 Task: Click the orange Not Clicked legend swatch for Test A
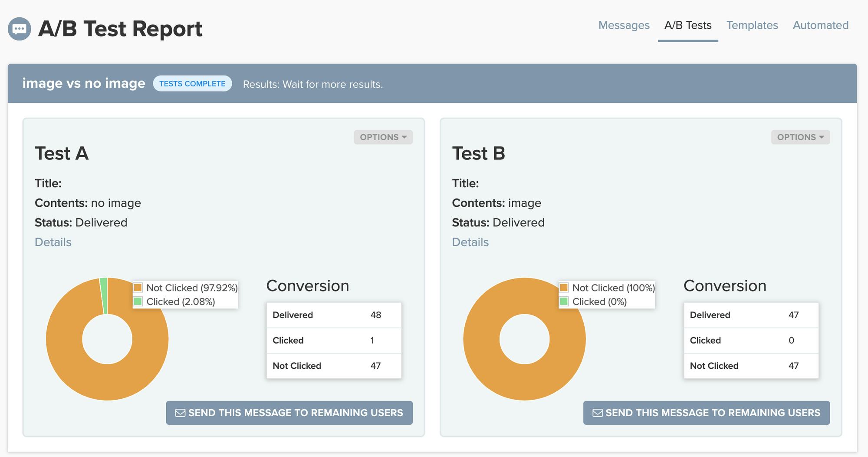click(138, 287)
